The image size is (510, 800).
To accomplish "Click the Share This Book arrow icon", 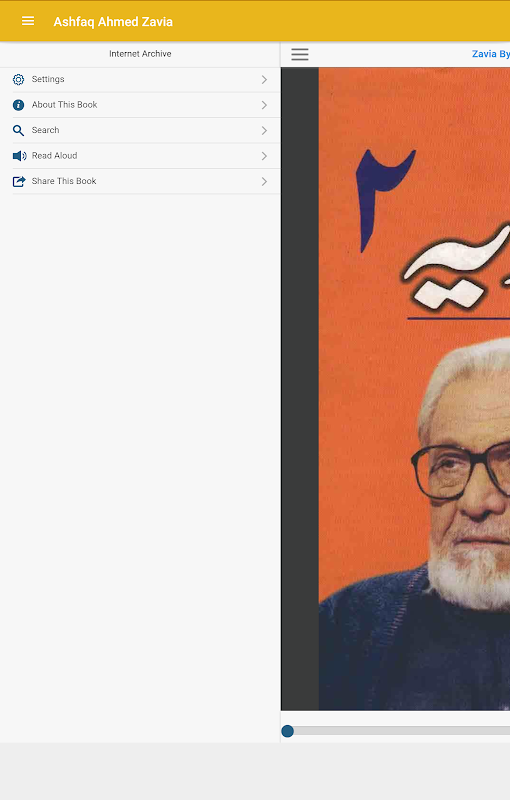I will point(19,182).
